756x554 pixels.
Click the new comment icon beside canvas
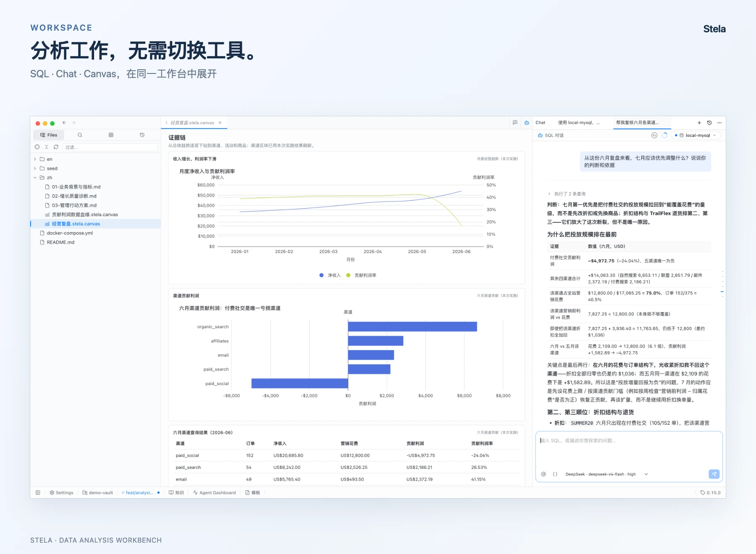click(515, 123)
